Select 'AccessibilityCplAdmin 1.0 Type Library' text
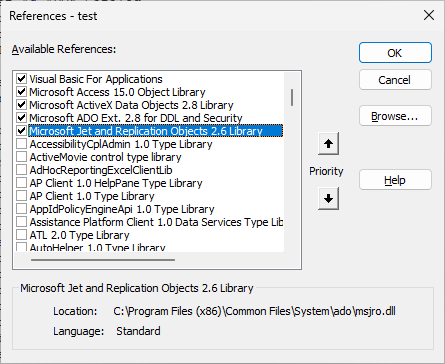 pyautogui.click(x=121, y=144)
